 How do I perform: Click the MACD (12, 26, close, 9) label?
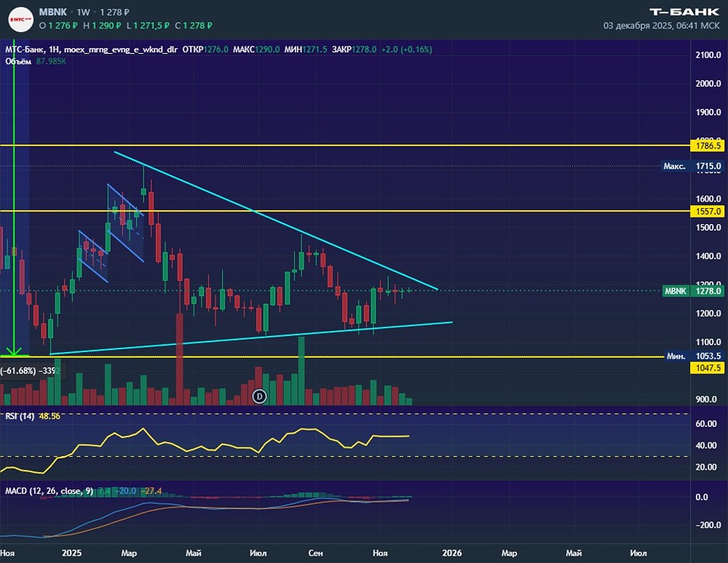coord(50,491)
